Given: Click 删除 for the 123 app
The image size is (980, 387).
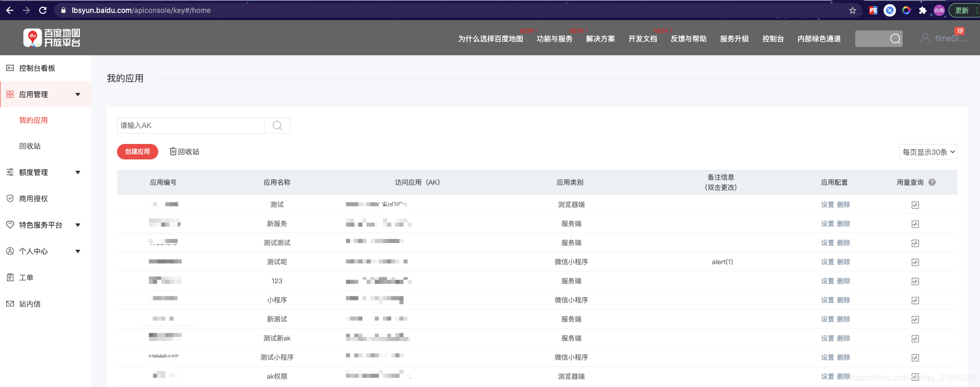Looking at the screenshot, I should (843, 281).
